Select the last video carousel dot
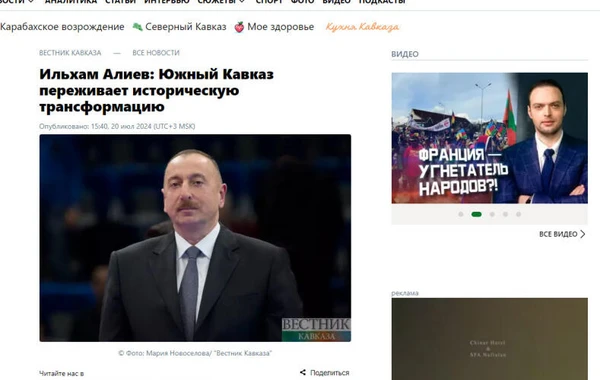 [x=518, y=214]
